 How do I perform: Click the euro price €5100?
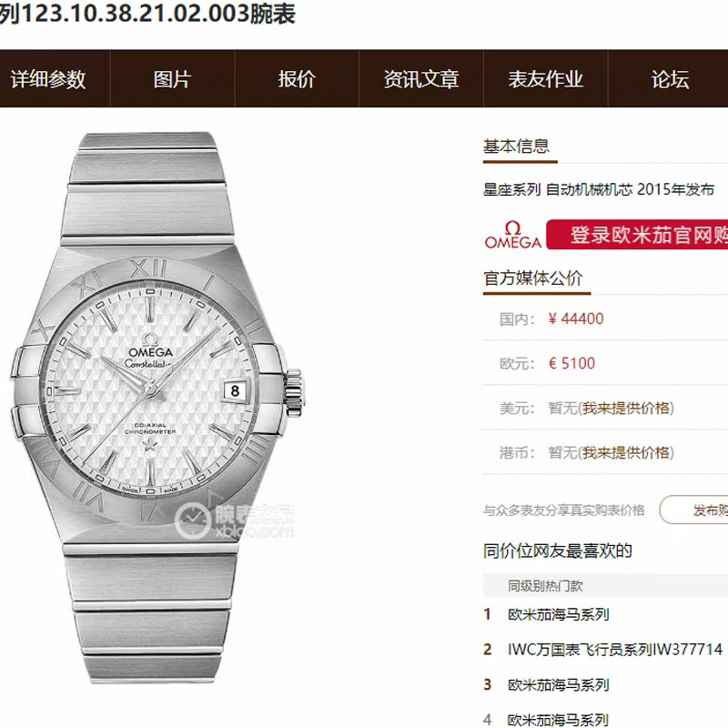coord(571,363)
